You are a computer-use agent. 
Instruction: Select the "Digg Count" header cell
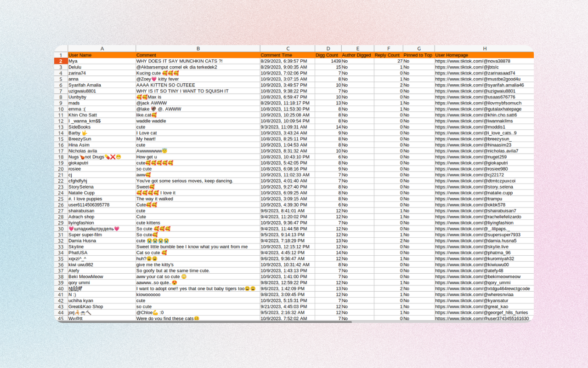coord(327,55)
